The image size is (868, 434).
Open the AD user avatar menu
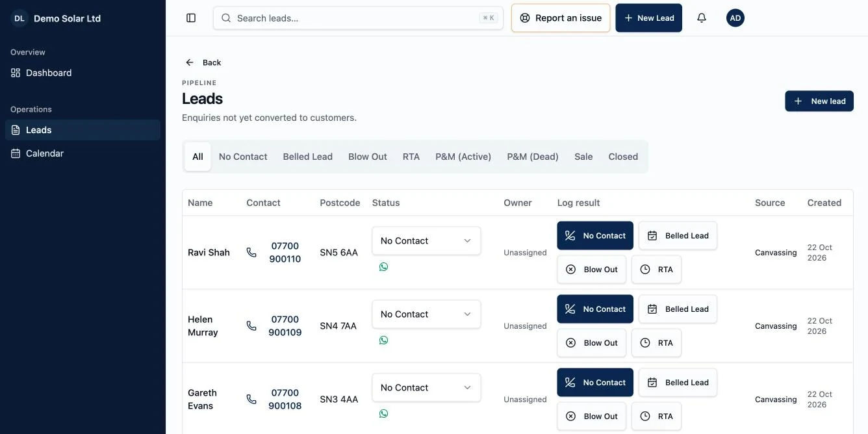coord(735,18)
